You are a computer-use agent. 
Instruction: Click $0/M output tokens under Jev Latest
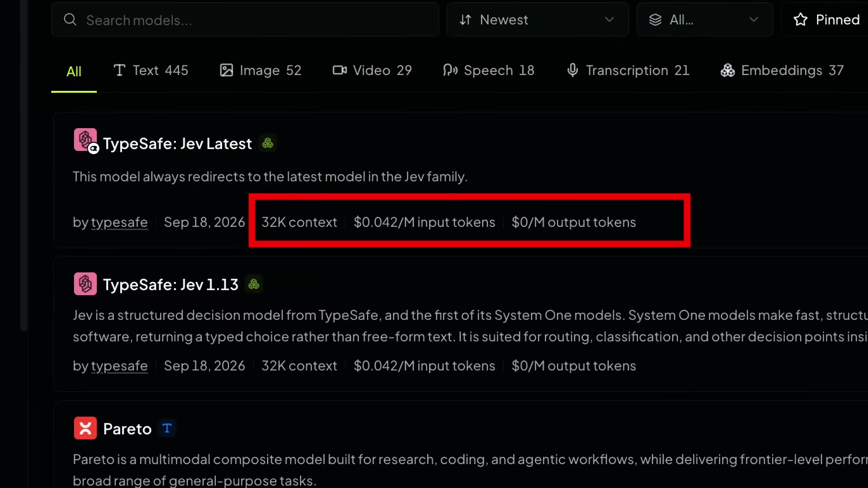tap(574, 222)
